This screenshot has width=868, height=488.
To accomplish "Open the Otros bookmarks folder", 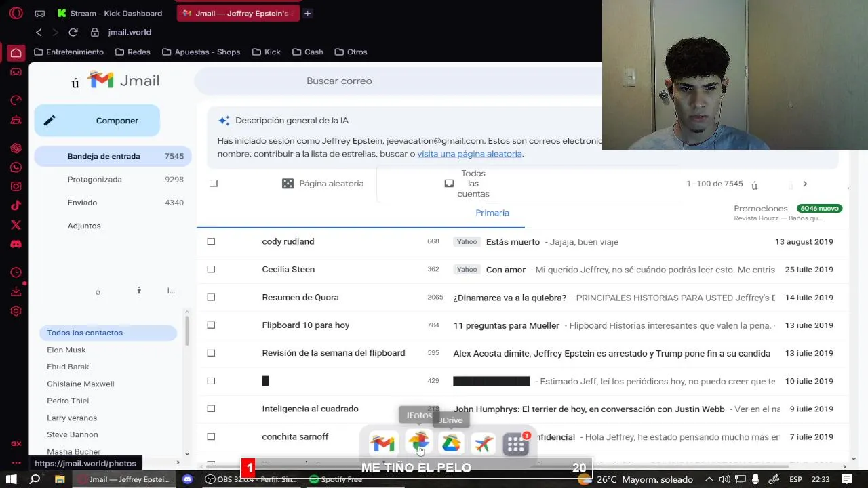I will point(350,52).
